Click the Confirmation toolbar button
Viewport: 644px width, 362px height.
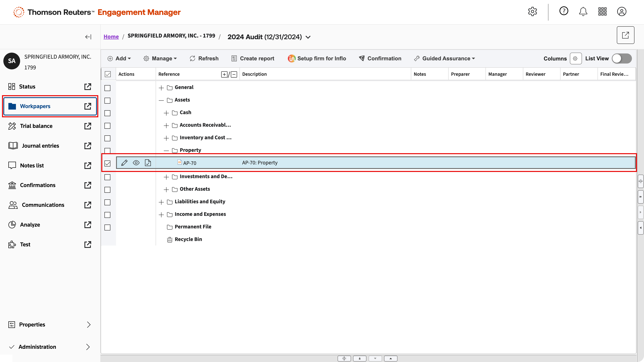click(380, 58)
